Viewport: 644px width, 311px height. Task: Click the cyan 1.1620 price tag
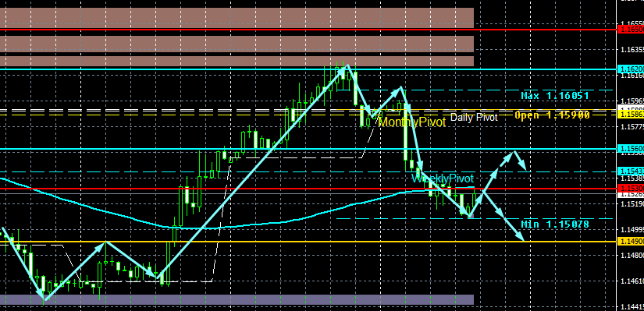631,69
